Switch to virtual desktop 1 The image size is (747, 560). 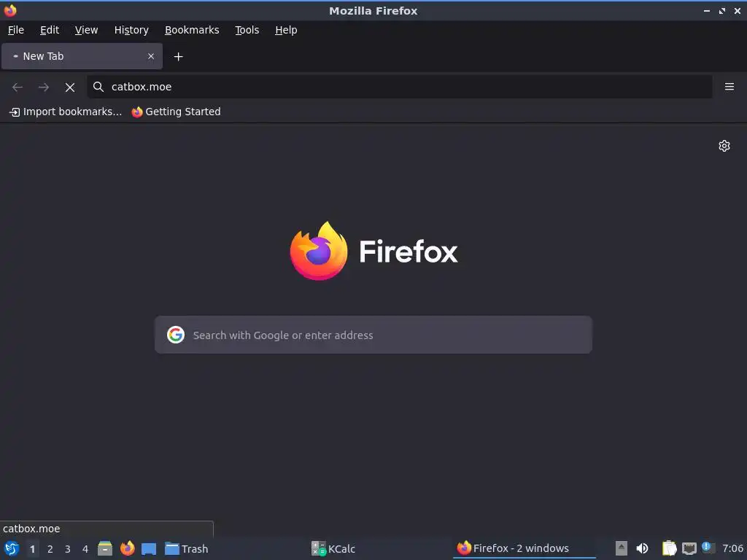click(32, 549)
